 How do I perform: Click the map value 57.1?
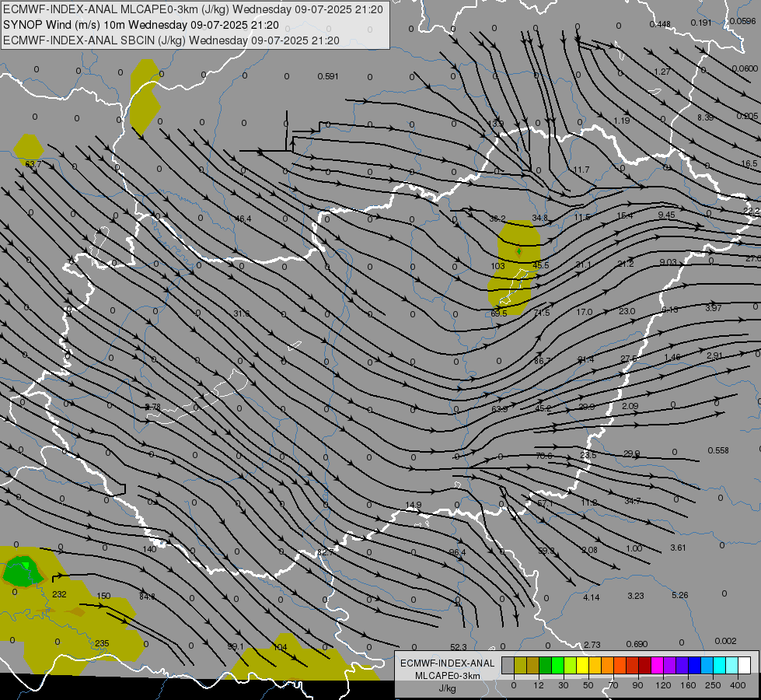click(545, 503)
